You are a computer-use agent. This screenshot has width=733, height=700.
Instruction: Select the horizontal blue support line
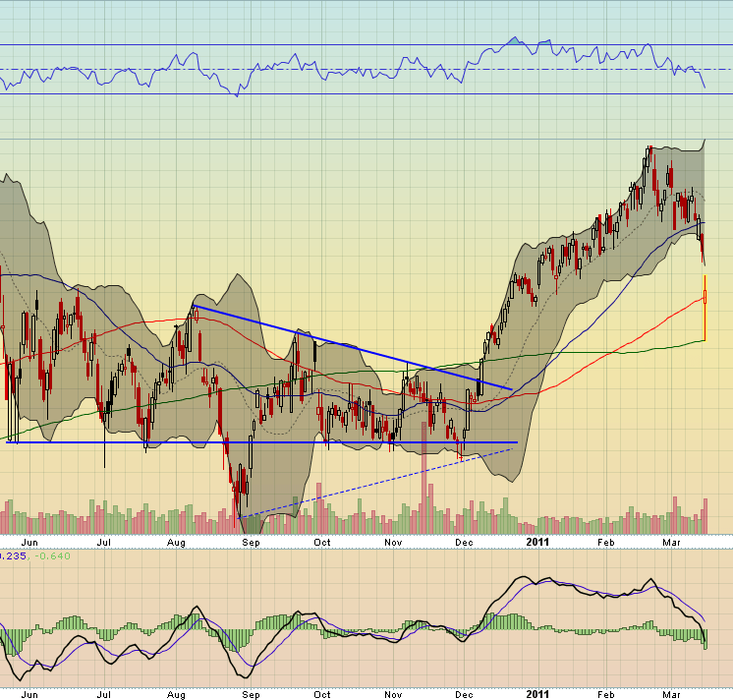(x=261, y=442)
